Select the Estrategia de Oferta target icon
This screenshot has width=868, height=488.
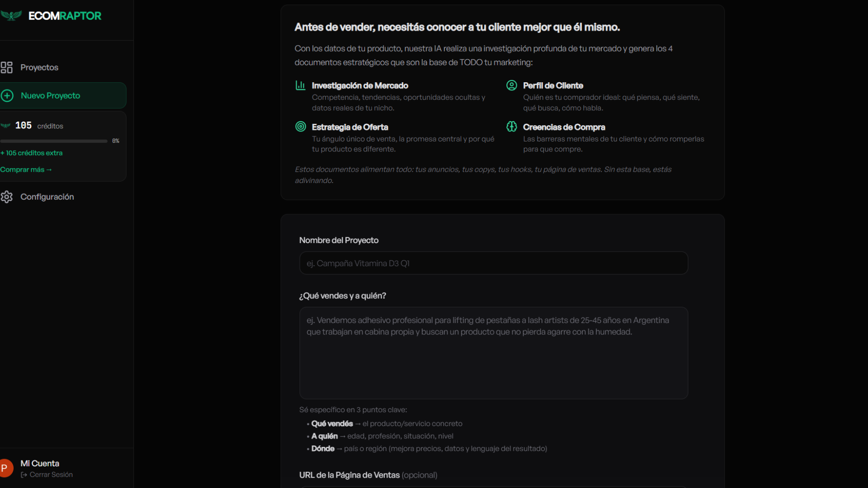pyautogui.click(x=301, y=127)
